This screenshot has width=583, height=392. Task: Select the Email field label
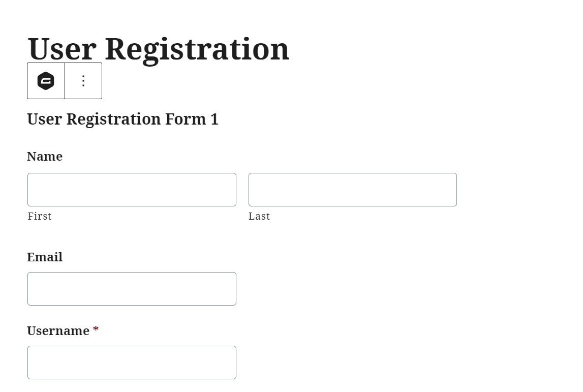click(45, 257)
